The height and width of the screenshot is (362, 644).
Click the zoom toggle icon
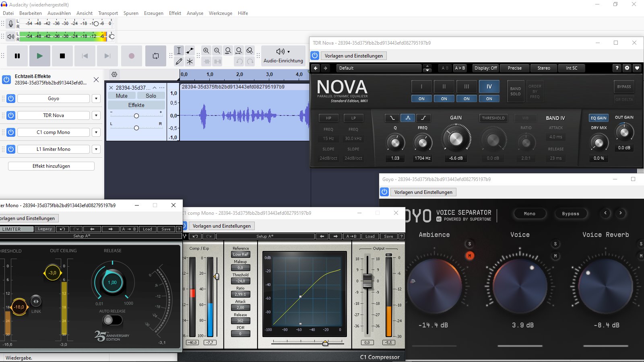click(250, 51)
